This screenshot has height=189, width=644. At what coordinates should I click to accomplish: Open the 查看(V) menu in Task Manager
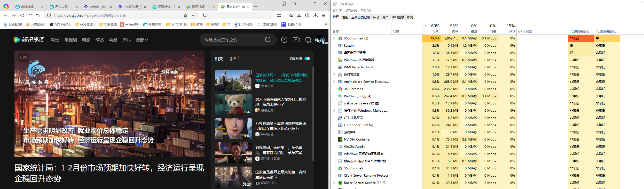[x=365, y=10]
